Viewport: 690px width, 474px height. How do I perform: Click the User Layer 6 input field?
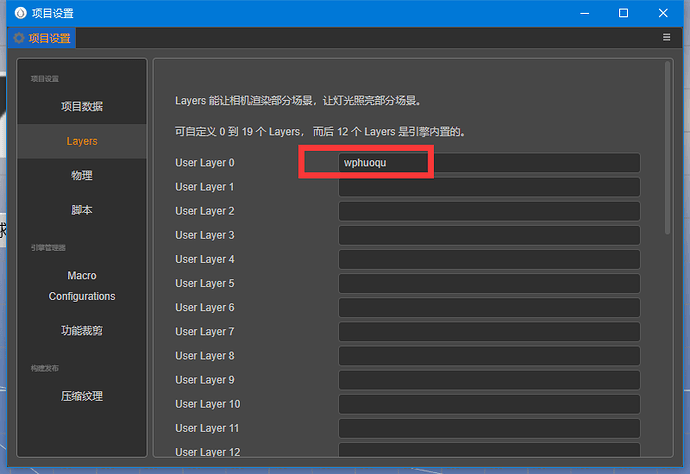(x=489, y=308)
